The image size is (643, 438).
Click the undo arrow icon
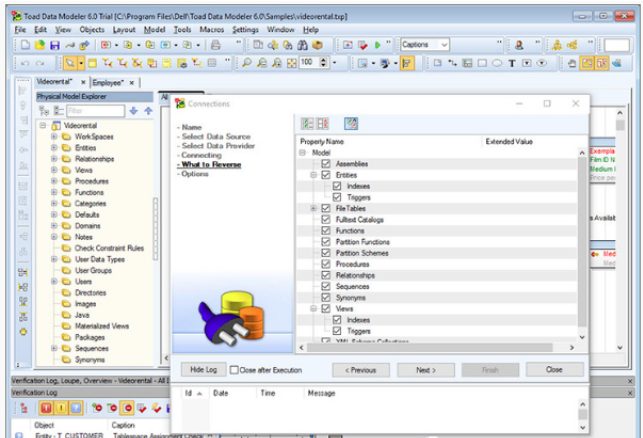[x=25, y=63]
